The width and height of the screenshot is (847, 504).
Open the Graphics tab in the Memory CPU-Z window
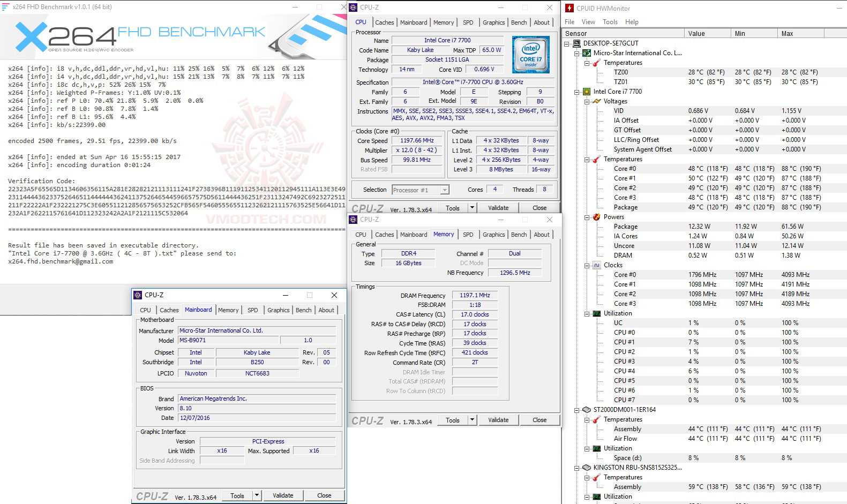493,235
